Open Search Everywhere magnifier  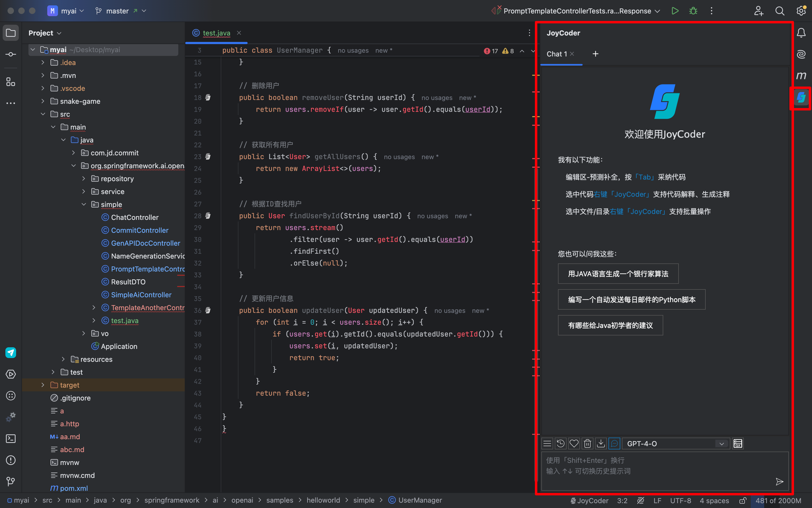click(780, 11)
